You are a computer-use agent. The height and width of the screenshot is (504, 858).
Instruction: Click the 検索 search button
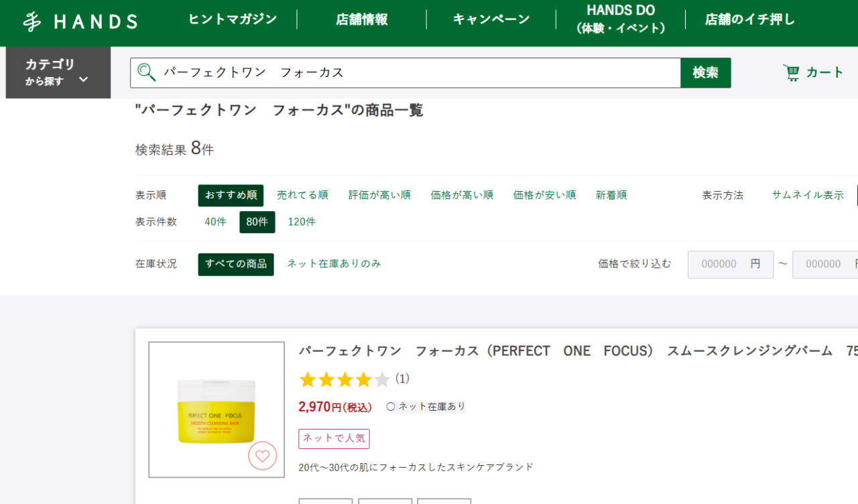pyautogui.click(x=706, y=72)
